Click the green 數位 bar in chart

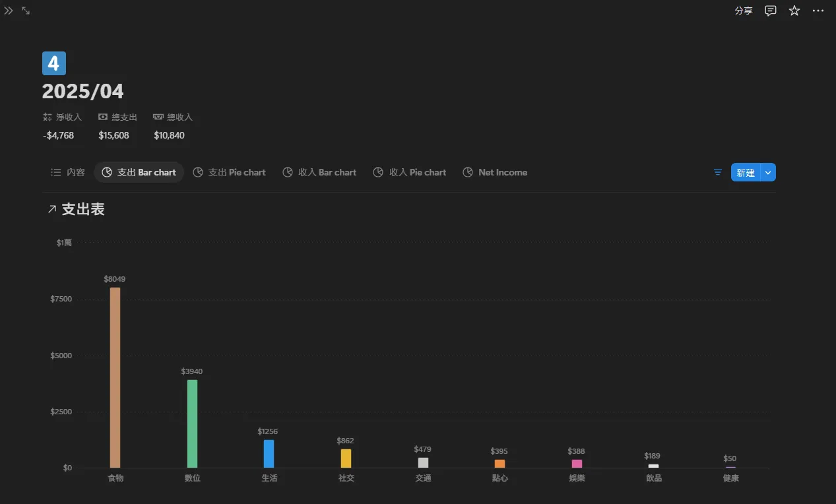(192, 424)
